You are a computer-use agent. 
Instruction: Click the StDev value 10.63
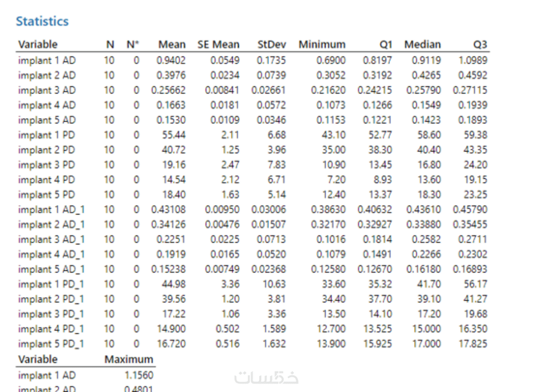pyautogui.click(x=274, y=285)
